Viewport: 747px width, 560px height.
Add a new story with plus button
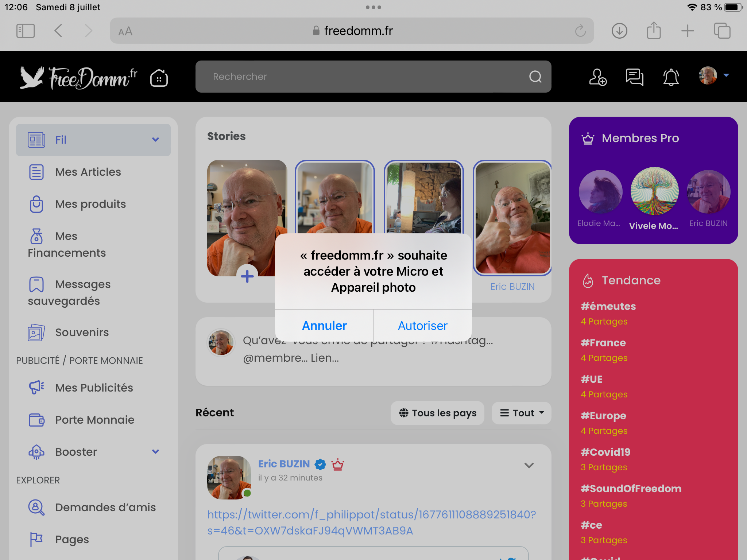(247, 276)
